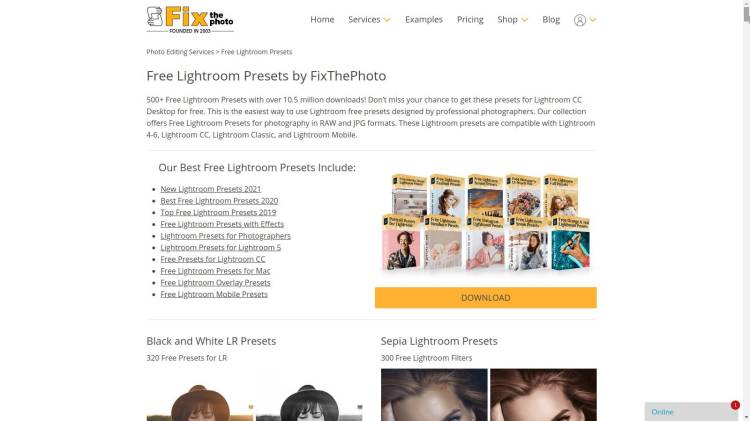
Task: Open the Pricing page
Action: [x=470, y=20]
